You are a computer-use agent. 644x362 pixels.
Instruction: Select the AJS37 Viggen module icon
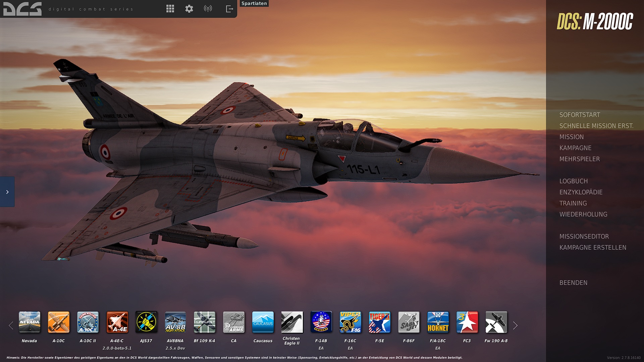[x=146, y=322]
